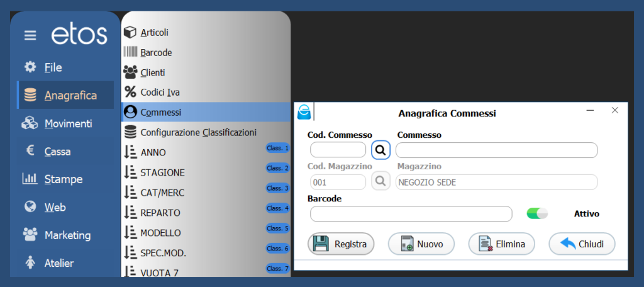Screen dimensions: 644x287
Task: Click the Commesso name input field
Action: (x=497, y=150)
